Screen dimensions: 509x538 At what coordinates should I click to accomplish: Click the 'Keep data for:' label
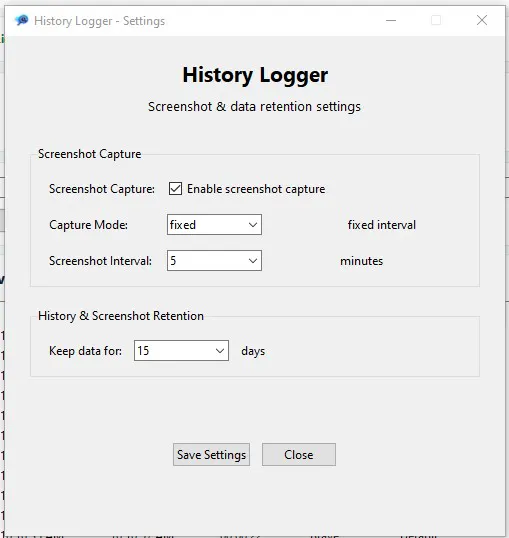[x=85, y=351]
